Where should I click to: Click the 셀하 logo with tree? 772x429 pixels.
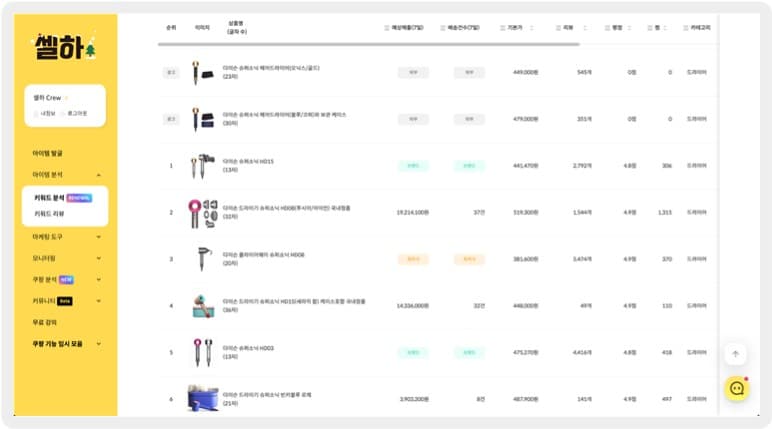coord(65,47)
